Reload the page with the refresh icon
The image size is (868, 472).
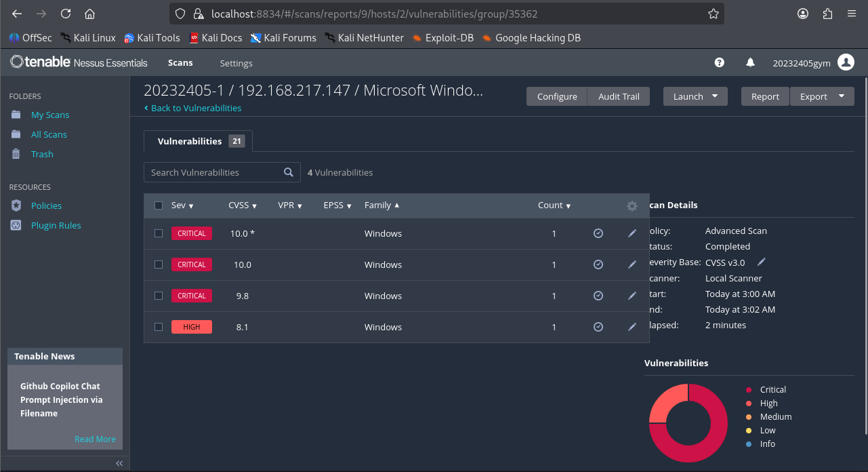tap(66, 14)
